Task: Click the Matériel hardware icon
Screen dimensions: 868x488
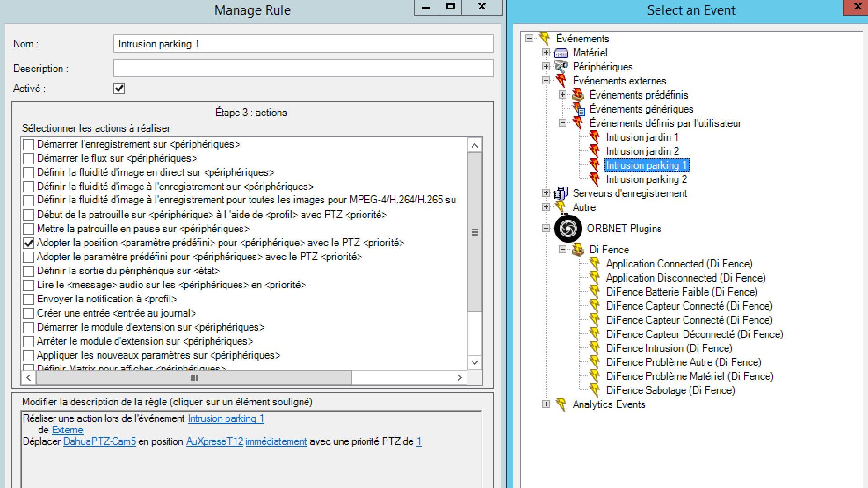Action: 561,53
